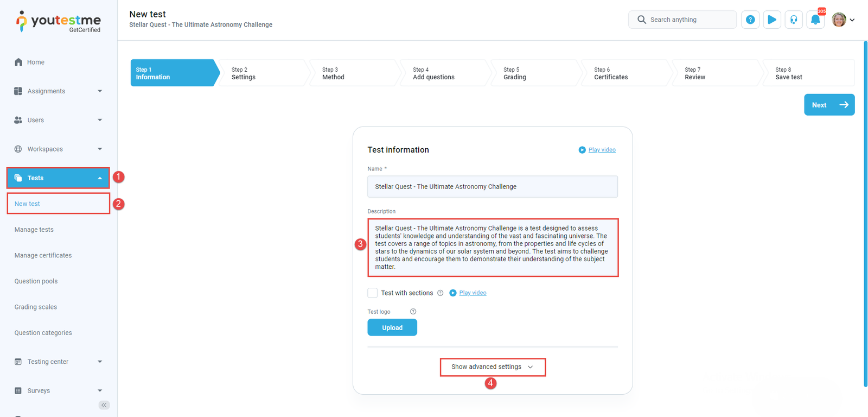Show advanced settings section

point(492,367)
